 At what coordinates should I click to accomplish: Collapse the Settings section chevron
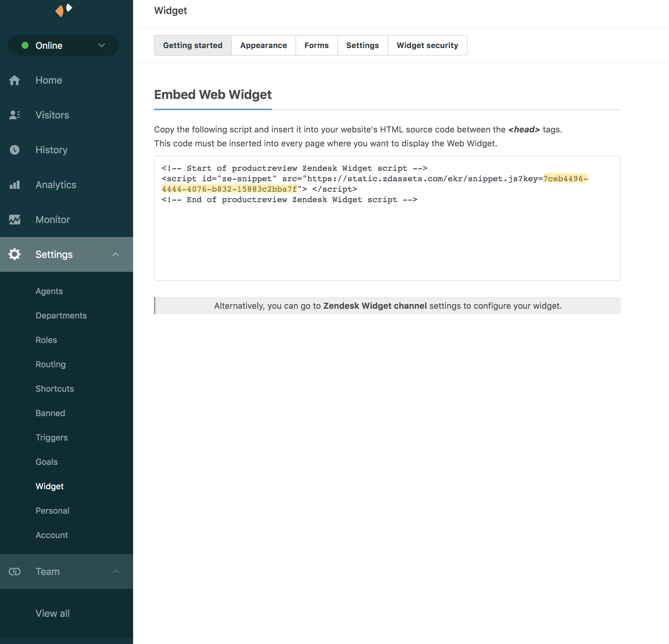click(x=116, y=254)
